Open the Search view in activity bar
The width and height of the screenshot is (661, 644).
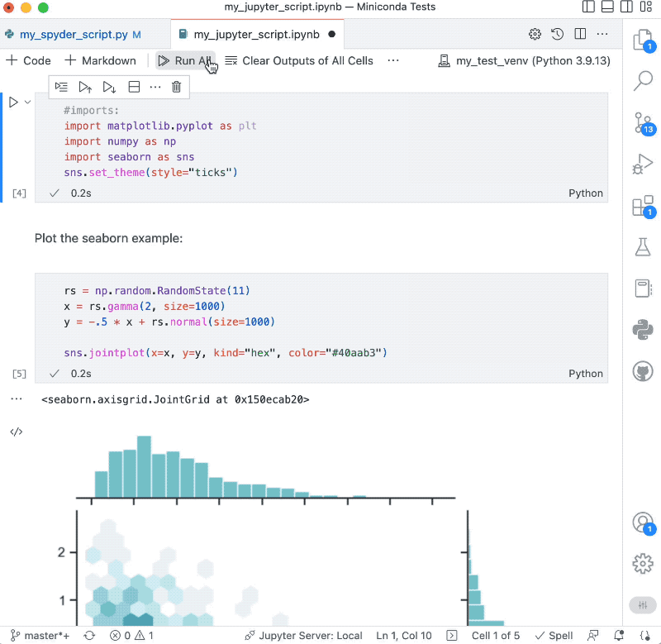pyautogui.click(x=643, y=80)
